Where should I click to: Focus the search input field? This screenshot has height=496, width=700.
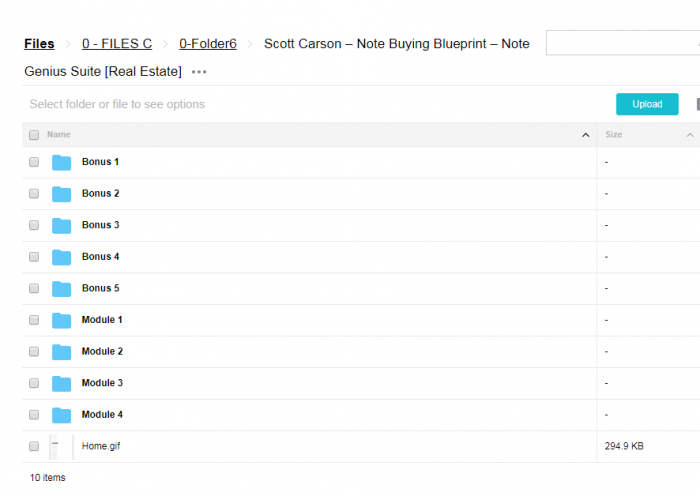tap(623, 43)
